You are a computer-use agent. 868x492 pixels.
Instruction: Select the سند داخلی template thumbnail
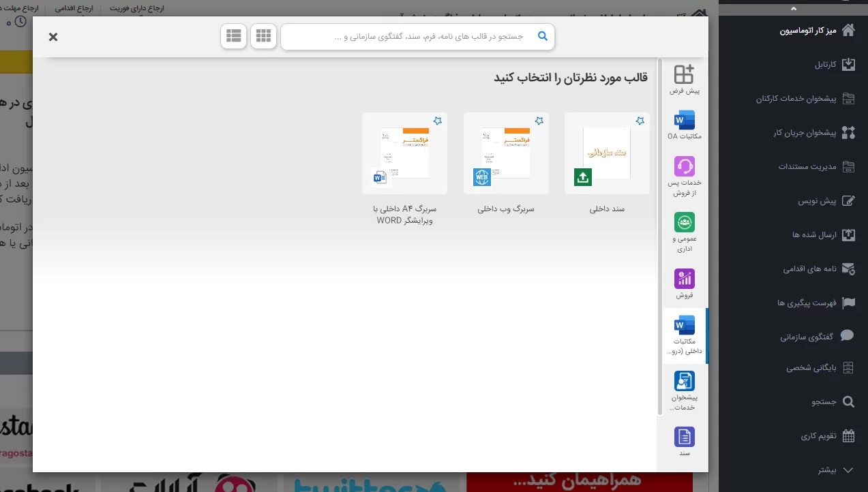607,154
